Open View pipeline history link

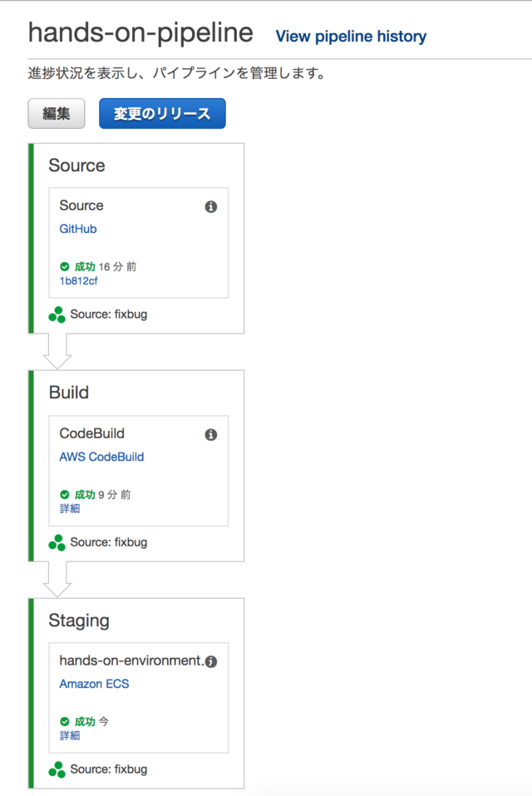coord(351,37)
